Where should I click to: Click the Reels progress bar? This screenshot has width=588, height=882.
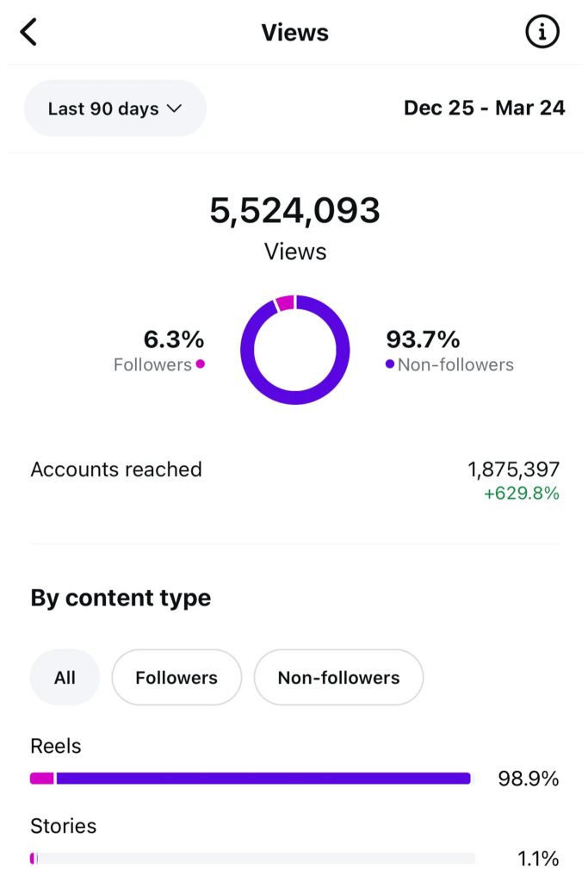tap(250, 778)
